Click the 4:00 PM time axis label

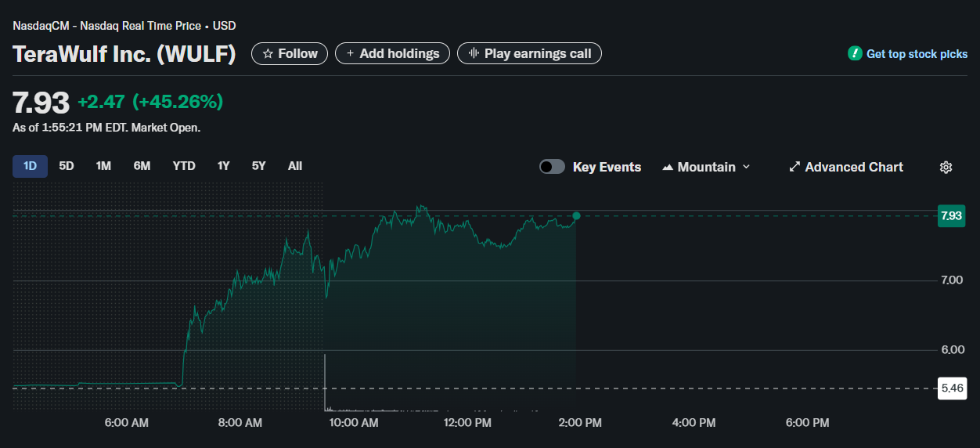(694, 423)
